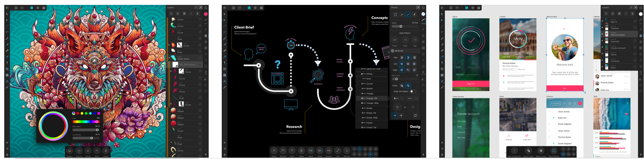Open end arrowhead dropdown in Stroke panel

[x=412, y=98]
